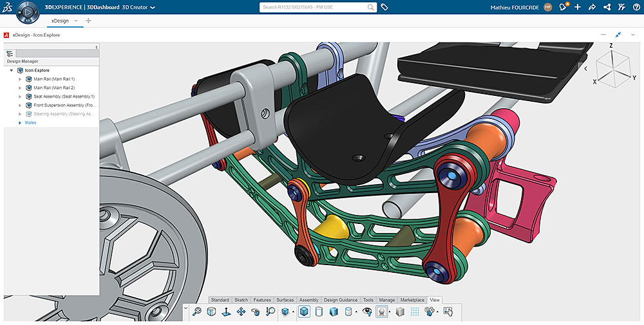Viewport: 644px width, 325px height.
Task: Open notifications bell
Action: [x=563, y=7]
